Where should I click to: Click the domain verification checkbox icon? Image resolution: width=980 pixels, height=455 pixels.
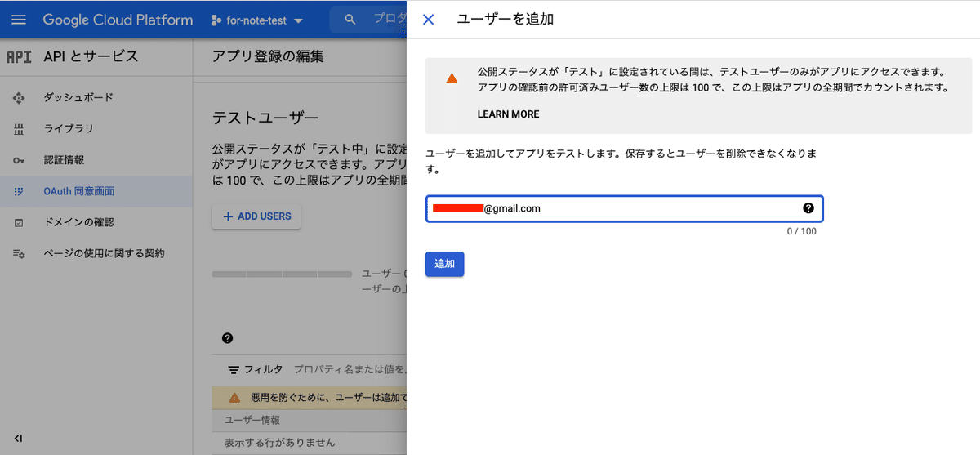(x=19, y=222)
